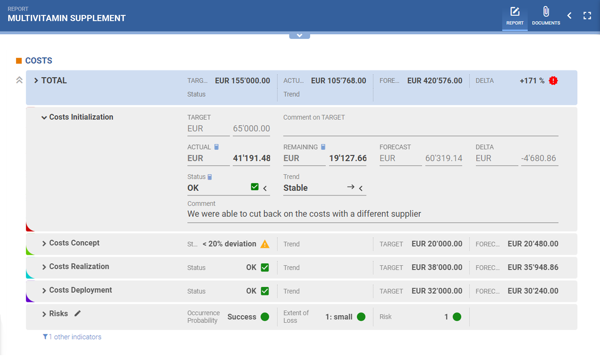This screenshot has height=364, width=600.
Task: Click the FORECAST value 60'319.14
Action: [x=443, y=158]
